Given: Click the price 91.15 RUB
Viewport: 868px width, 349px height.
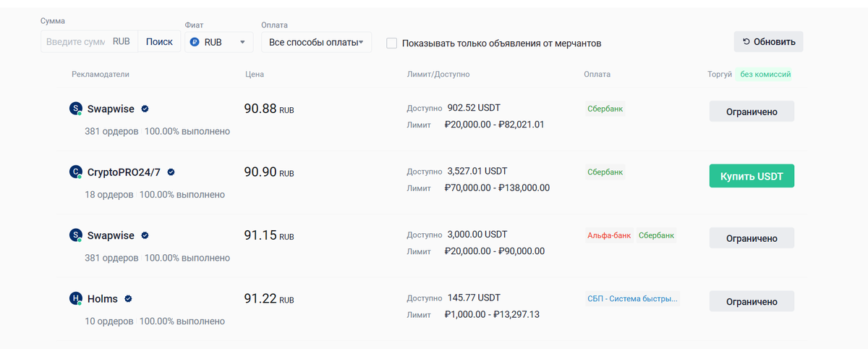Looking at the screenshot, I should coord(269,235).
